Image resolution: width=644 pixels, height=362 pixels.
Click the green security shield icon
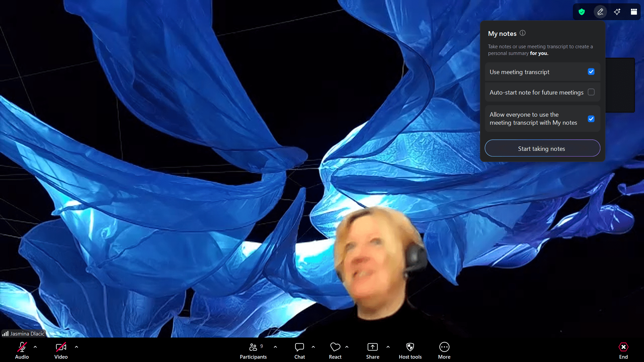click(582, 12)
